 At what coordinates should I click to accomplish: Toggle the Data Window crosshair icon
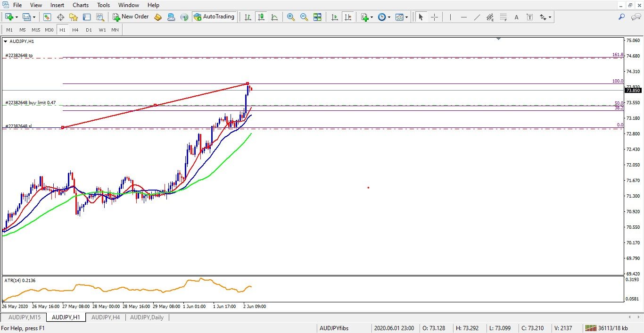60,17
